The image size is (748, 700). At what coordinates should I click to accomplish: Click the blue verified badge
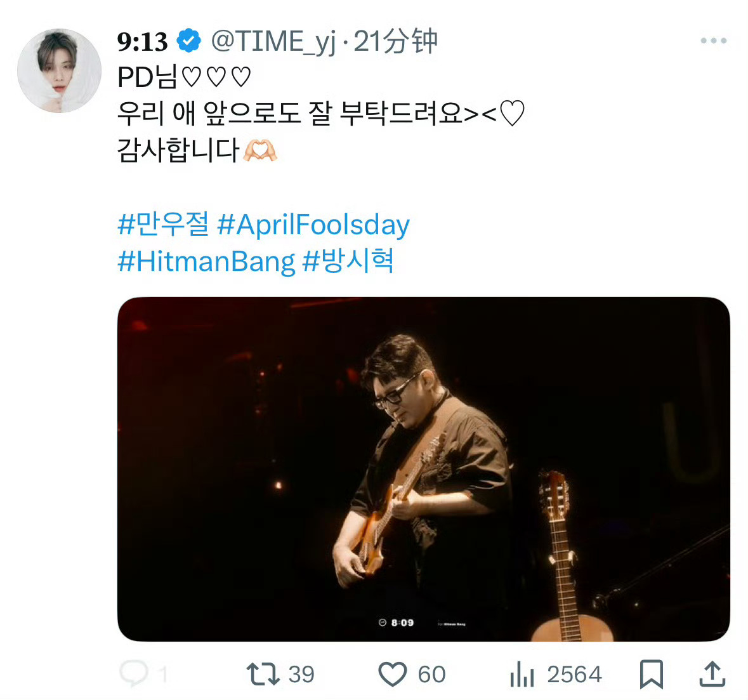pyautogui.click(x=188, y=41)
